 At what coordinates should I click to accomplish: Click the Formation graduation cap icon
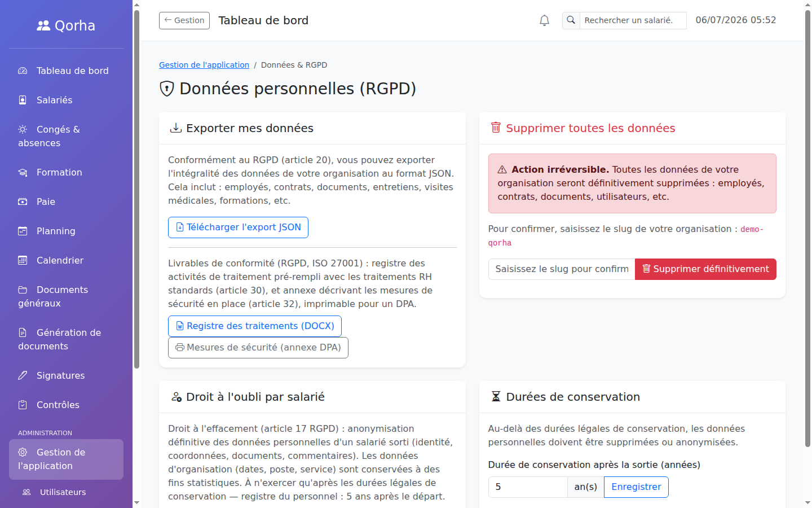[x=23, y=172]
